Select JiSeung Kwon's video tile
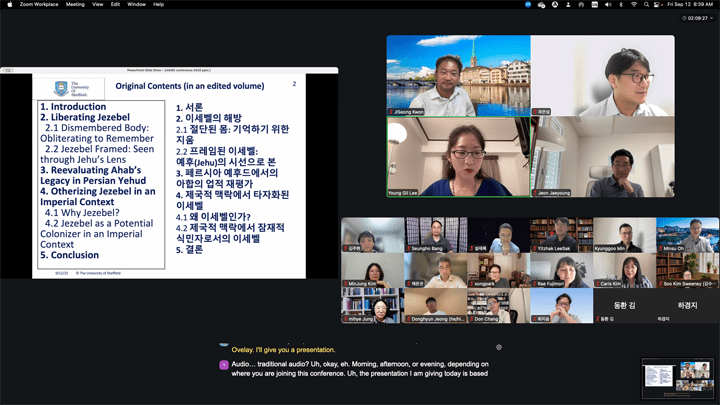 pos(457,76)
